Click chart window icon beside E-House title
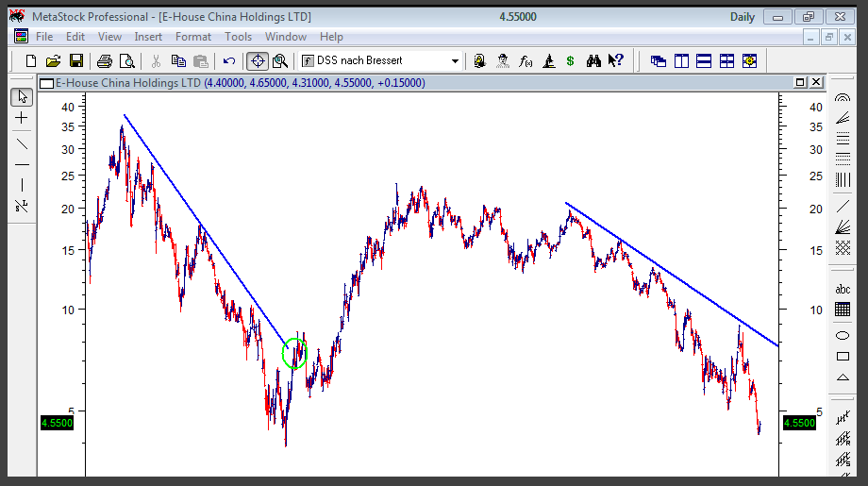This screenshot has height=486, width=868. click(x=47, y=84)
